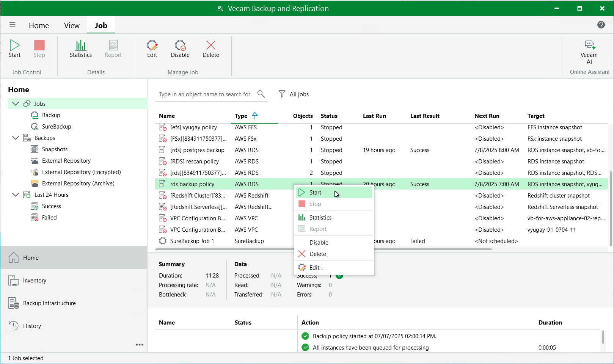
Task: Collapse the Backups tree node
Action: point(15,138)
